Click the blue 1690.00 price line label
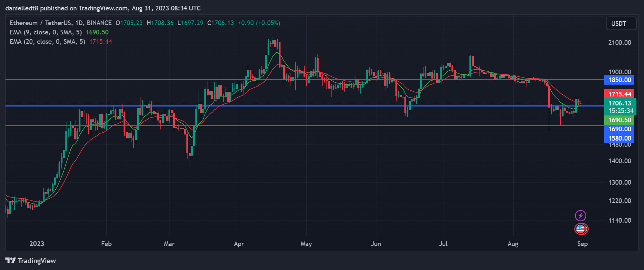Screen dimensions: 644x270 coord(619,129)
